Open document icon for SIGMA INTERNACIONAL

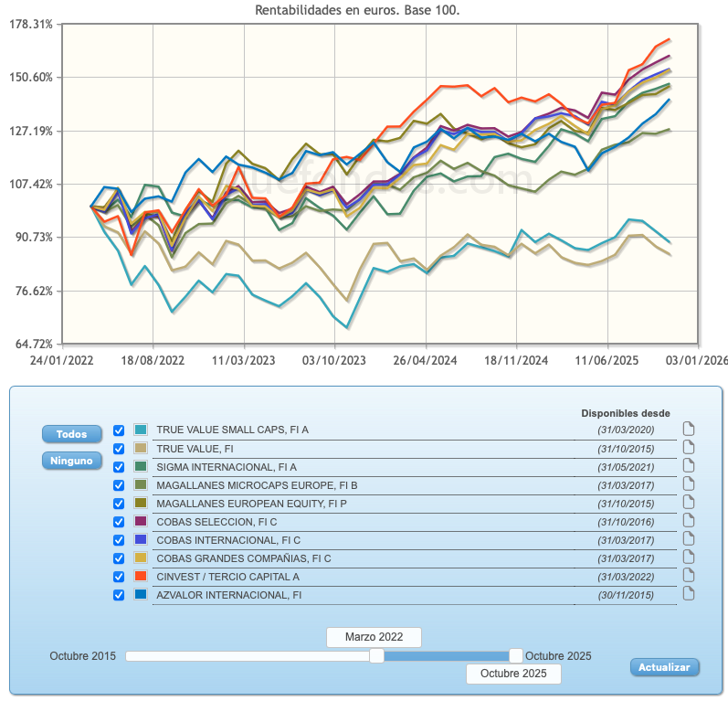pos(690,465)
